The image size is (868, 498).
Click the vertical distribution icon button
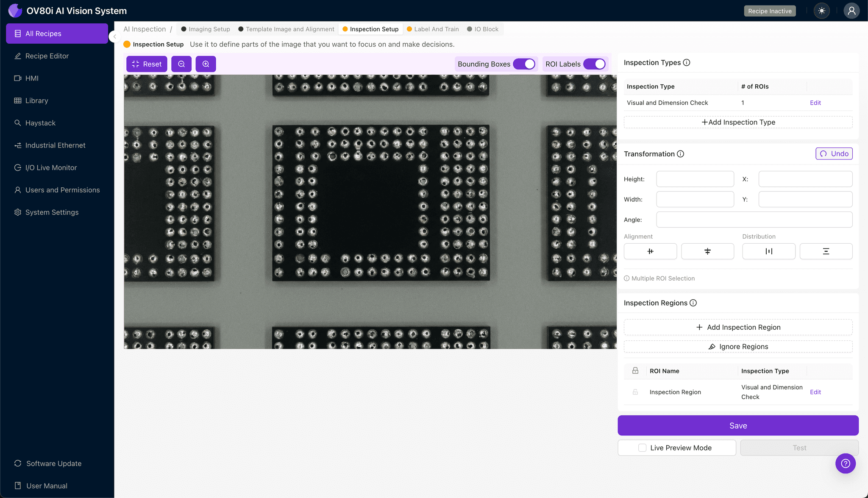[x=826, y=251]
